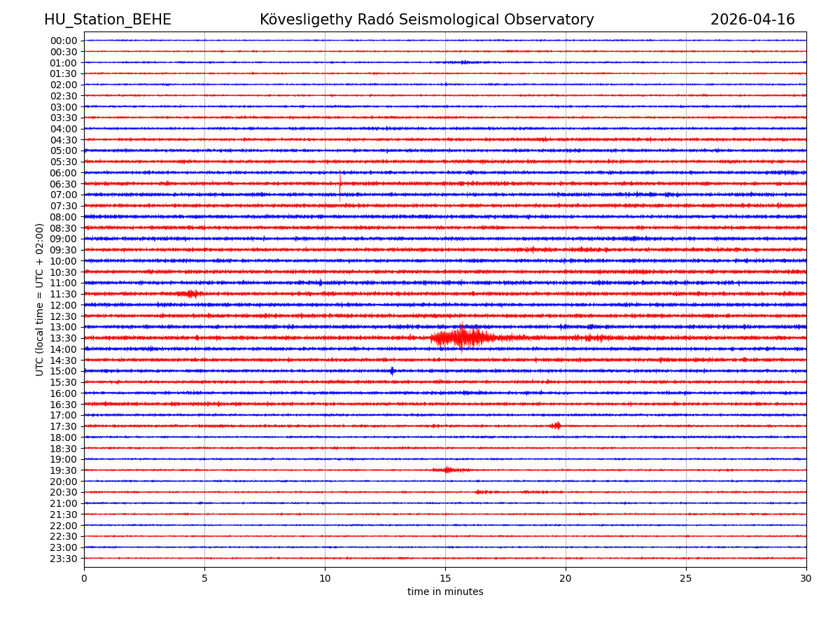Select the 2026-04-16 date label
The height and width of the screenshot is (630, 840).
(752, 20)
